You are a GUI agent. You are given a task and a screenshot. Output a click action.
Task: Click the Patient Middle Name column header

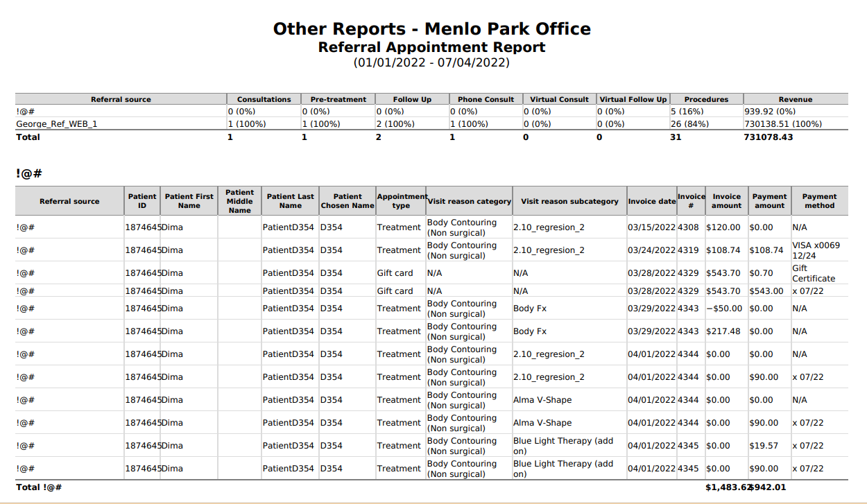pyautogui.click(x=239, y=201)
